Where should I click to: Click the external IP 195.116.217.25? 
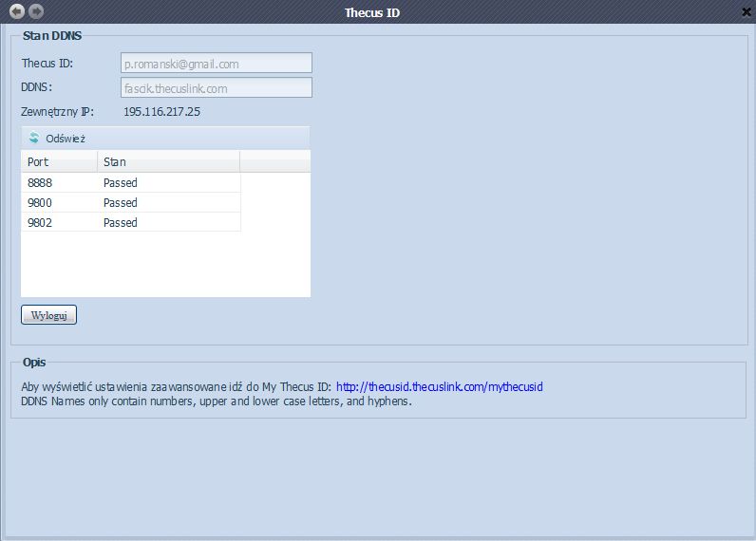161,112
